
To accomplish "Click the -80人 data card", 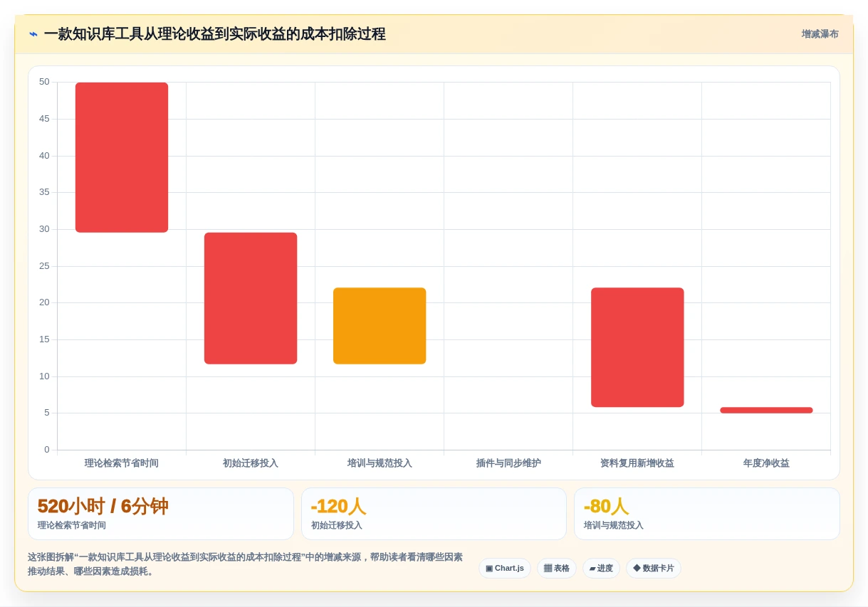I will point(707,514).
